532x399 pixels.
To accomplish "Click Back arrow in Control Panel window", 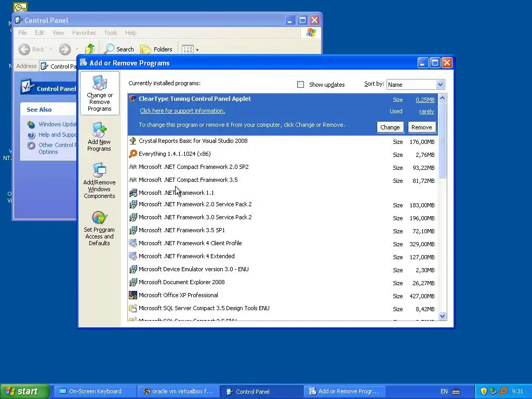I will click(x=24, y=49).
